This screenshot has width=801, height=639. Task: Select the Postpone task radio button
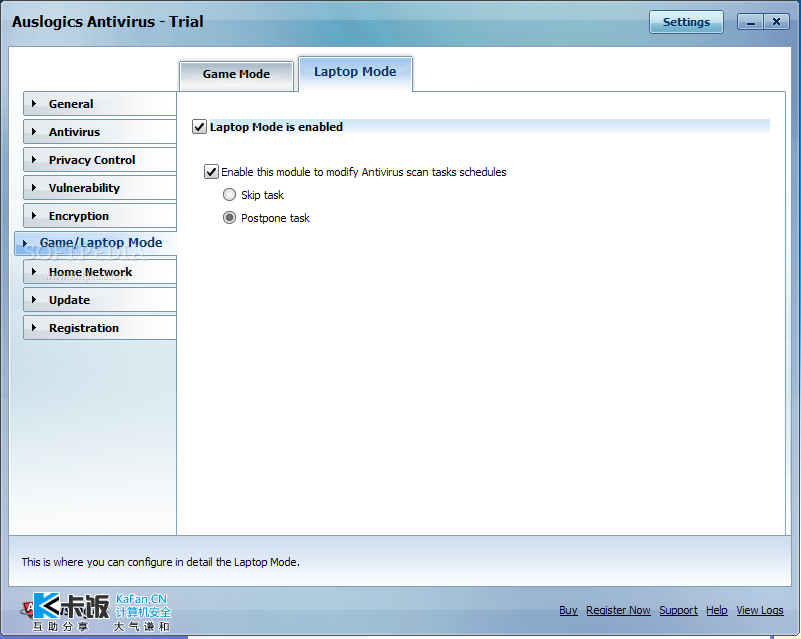tap(229, 218)
